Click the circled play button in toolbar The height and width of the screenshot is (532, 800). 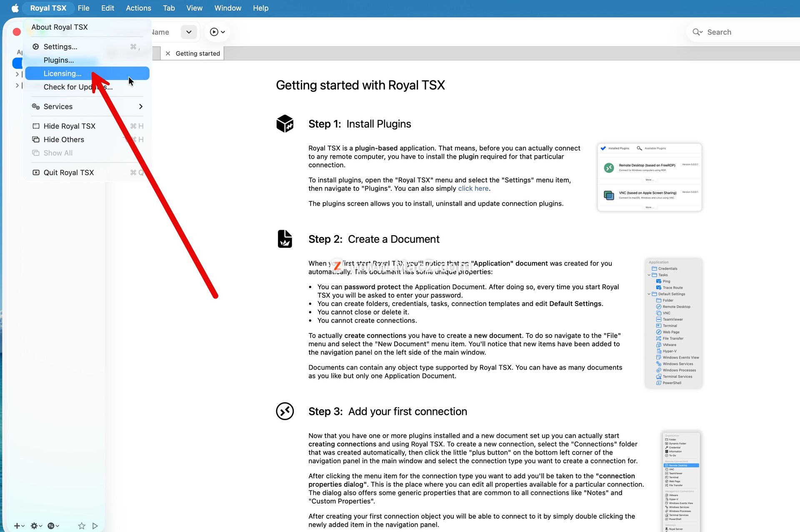point(214,32)
